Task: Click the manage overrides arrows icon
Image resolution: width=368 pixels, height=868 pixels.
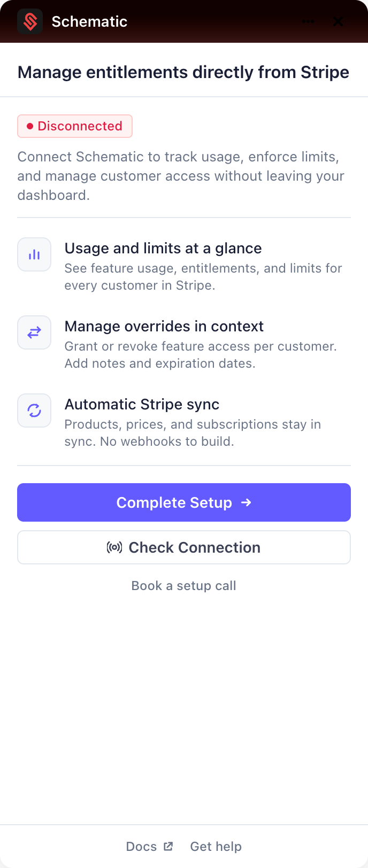Action: (x=34, y=332)
